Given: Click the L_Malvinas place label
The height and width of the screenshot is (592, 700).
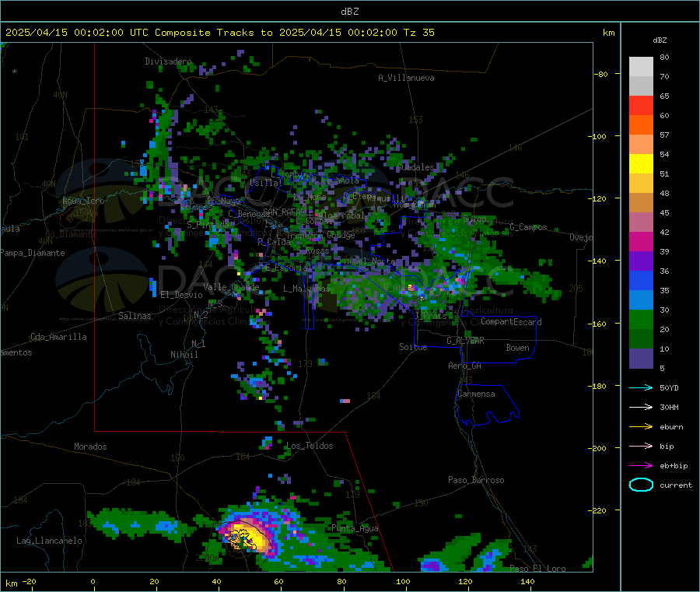Looking at the screenshot, I should (306, 289).
